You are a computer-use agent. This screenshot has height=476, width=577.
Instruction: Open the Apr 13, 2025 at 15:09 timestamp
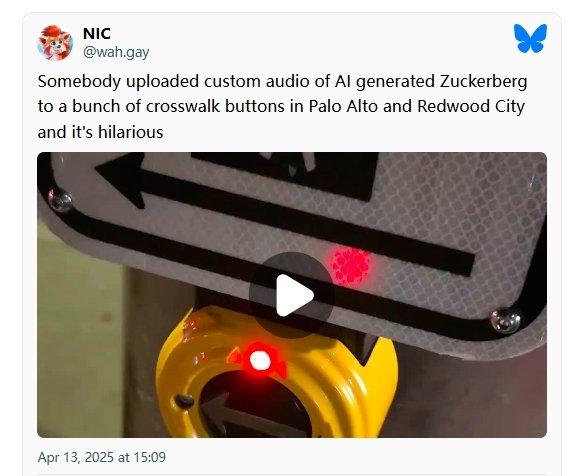(102, 457)
